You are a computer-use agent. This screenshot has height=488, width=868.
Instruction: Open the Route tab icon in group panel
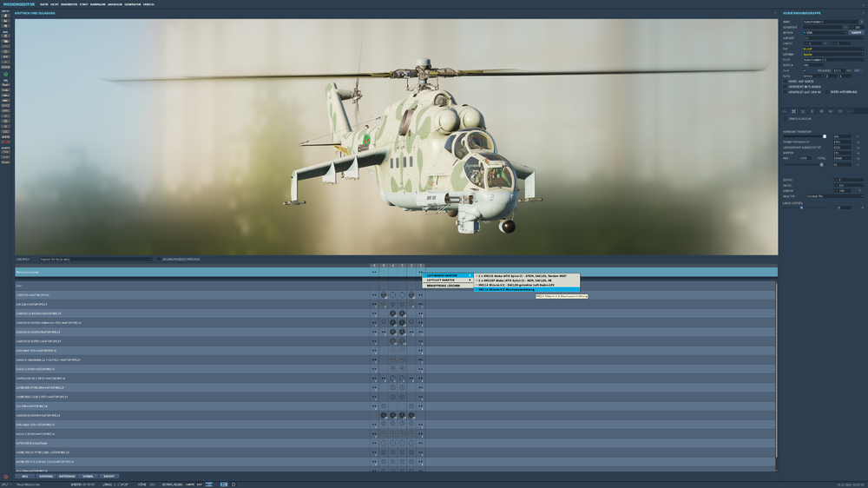785,111
